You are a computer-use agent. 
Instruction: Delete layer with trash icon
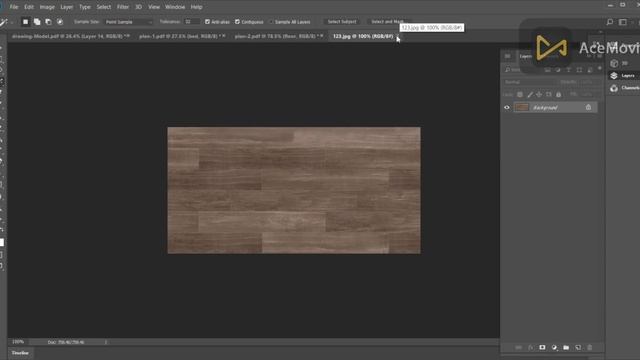coord(589,348)
